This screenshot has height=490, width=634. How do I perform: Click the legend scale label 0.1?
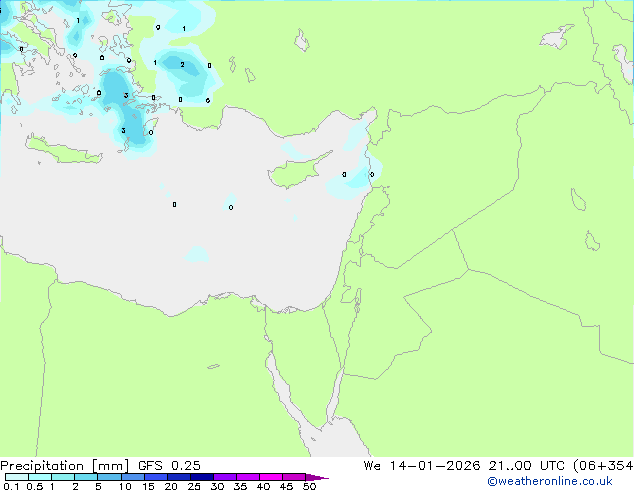(11, 486)
